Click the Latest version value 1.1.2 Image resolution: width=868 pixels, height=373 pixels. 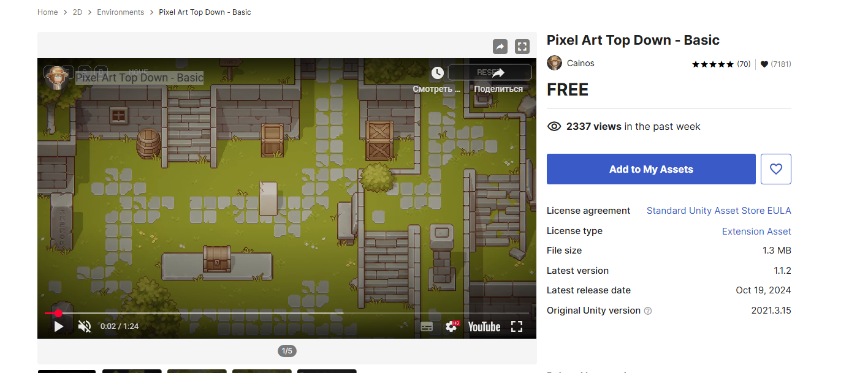click(x=782, y=271)
